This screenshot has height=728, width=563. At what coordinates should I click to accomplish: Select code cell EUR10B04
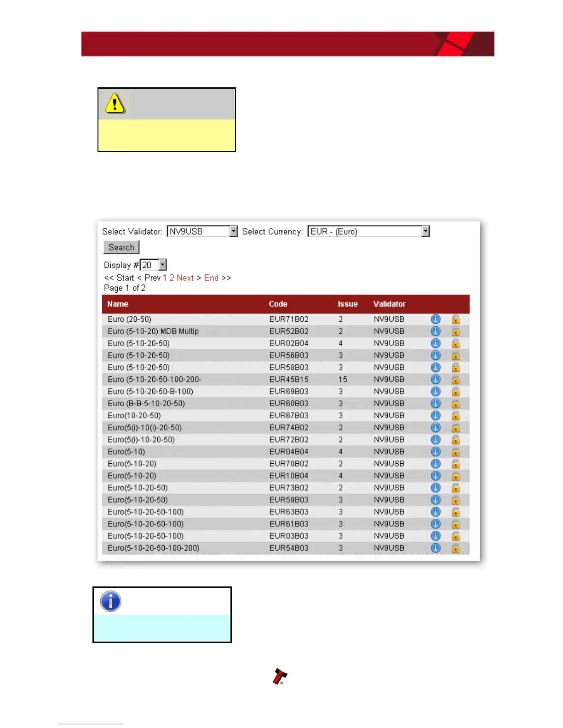[x=289, y=476]
